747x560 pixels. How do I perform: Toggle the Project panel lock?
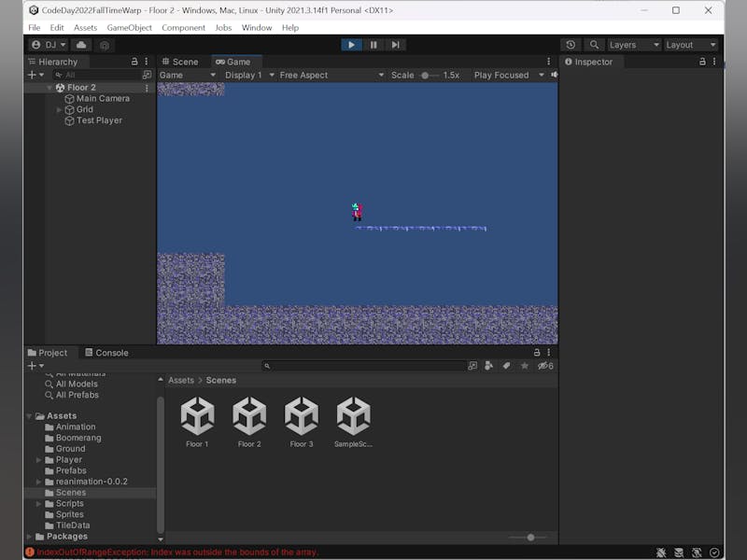pyautogui.click(x=537, y=353)
